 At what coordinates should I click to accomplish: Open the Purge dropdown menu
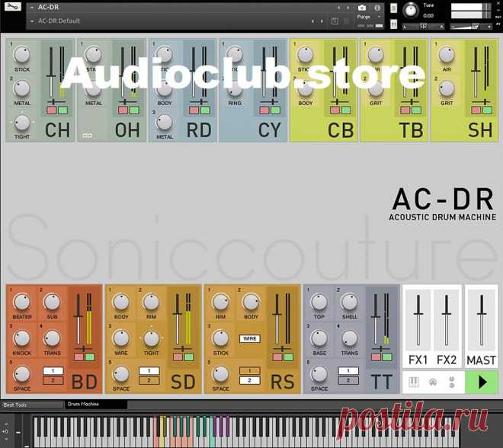(x=369, y=17)
